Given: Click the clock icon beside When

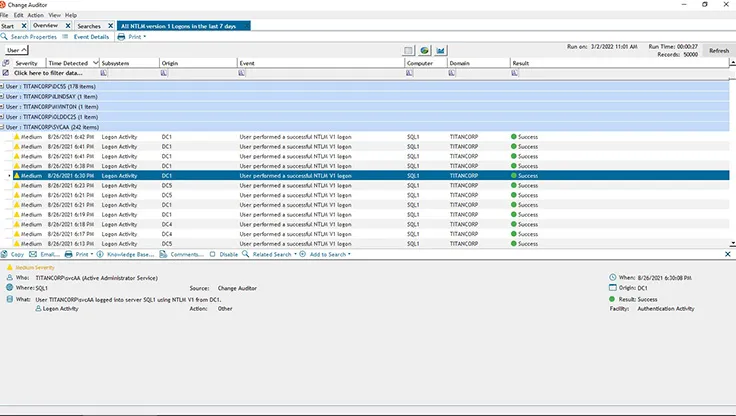Looking at the screenshot, I should point(612,277).
